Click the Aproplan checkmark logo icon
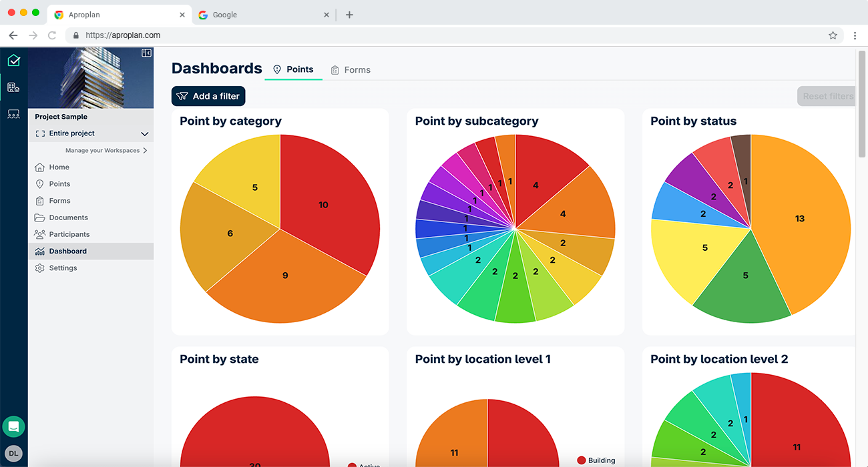This screenshot has width=868, height=467. 13,61
